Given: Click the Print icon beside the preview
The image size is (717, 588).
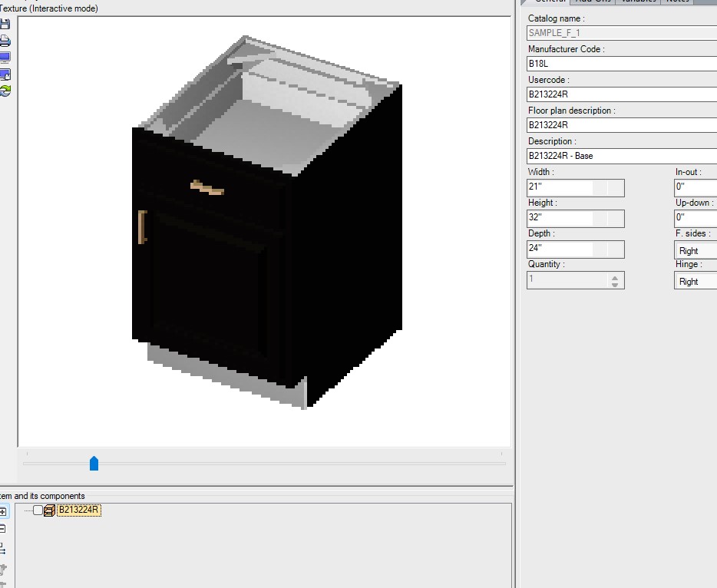Looking at the screenshot, I should [x=5, y=41].
